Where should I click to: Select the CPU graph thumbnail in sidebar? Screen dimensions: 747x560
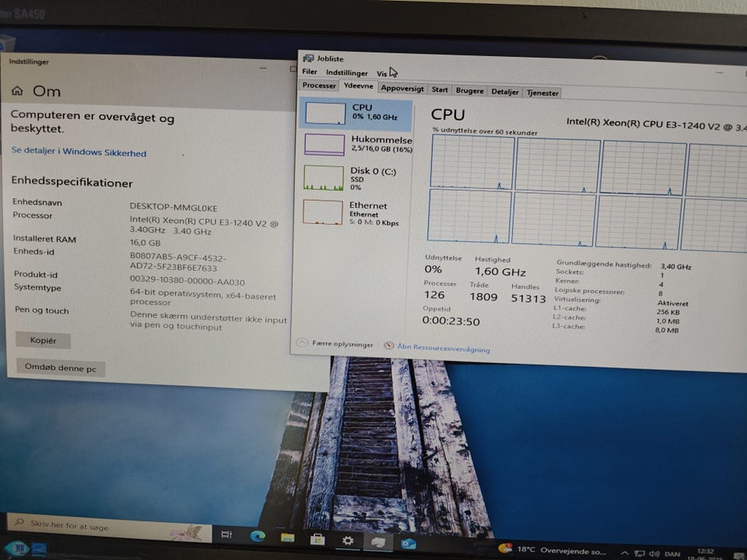pyautogui.click(x=325, y=114)
